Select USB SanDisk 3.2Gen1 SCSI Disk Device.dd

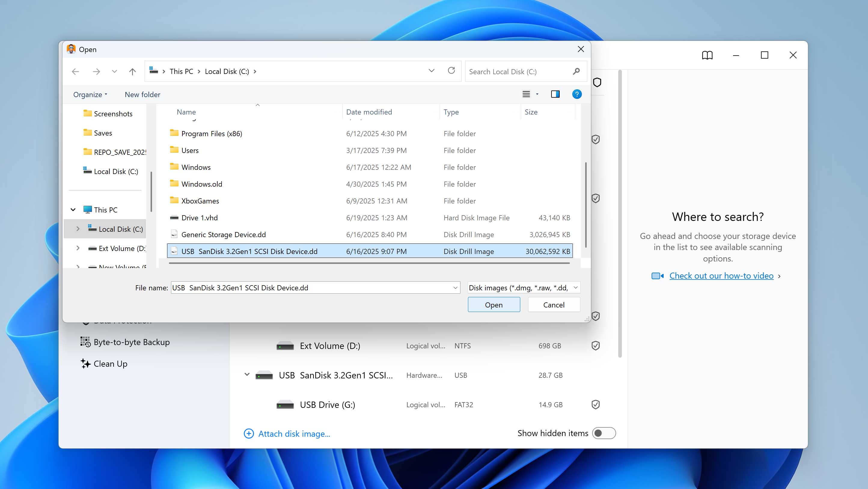click(x=370, y=251)
